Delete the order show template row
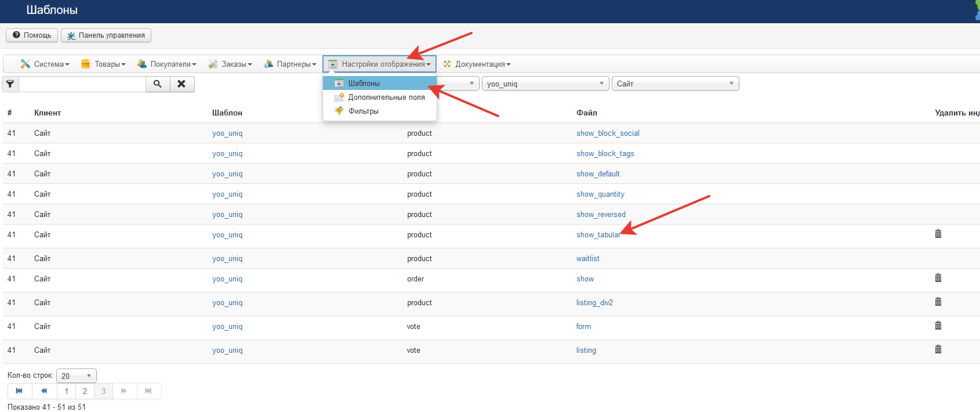The width and height of the screenshot is (980, 412). point(938,278)
